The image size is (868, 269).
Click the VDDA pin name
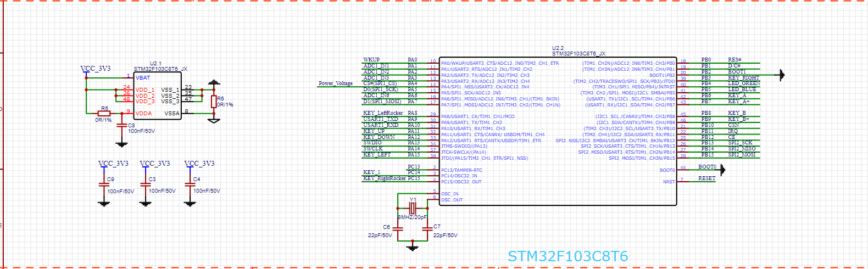143,114
